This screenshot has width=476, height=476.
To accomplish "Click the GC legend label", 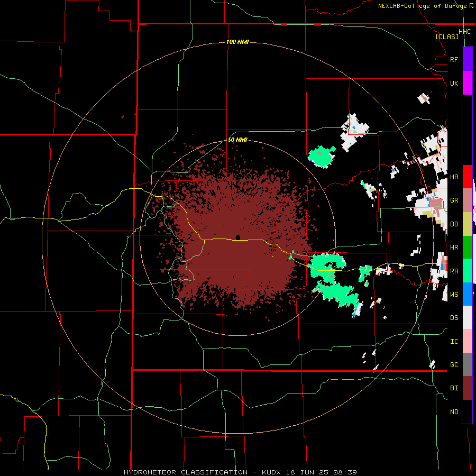I will click(454, 365).
